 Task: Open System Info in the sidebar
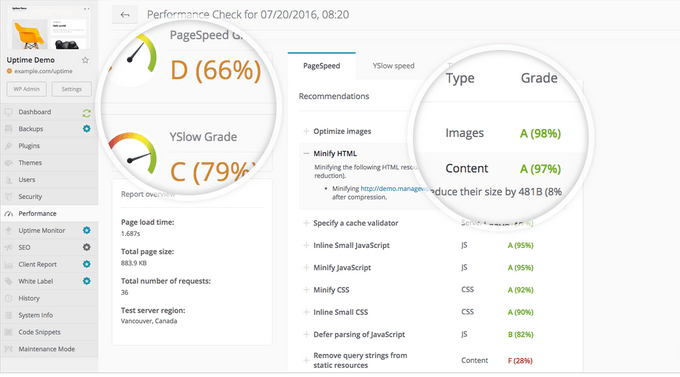pos(49,315)
